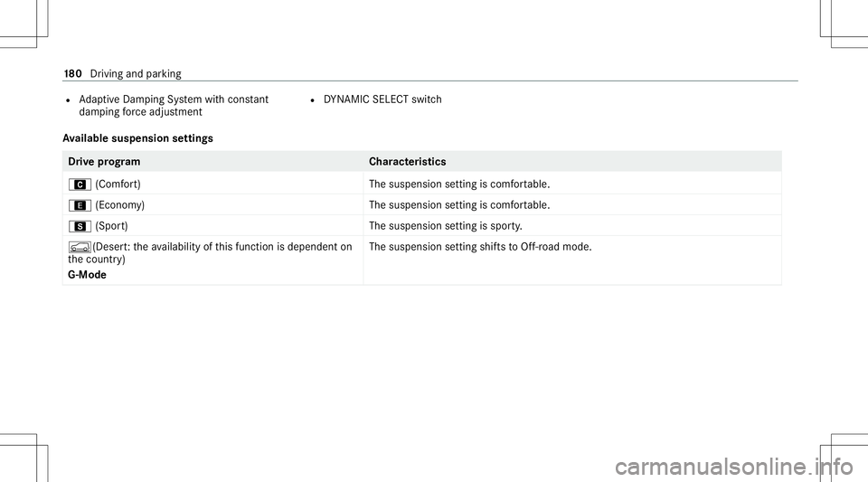Click the Desert availability note text

(x=211, y=253)
